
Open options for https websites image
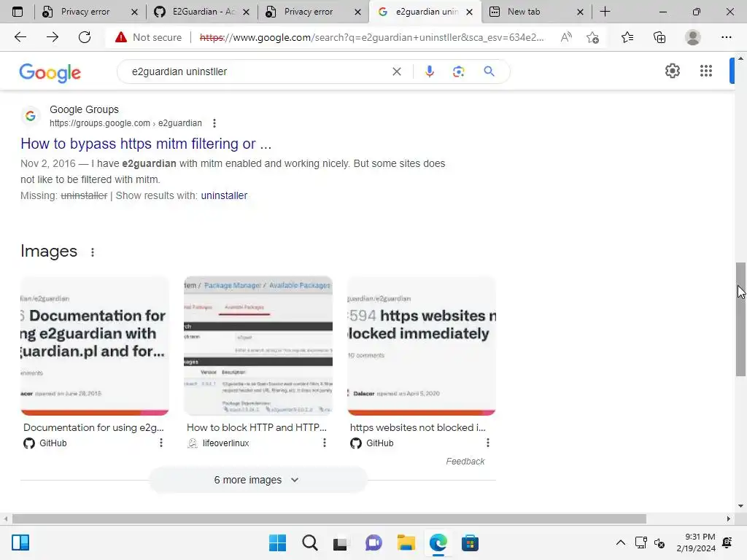(488, 443)
